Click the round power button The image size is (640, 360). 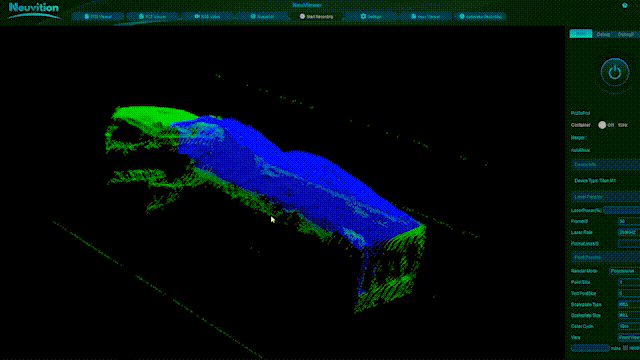(x=615, y=73)
